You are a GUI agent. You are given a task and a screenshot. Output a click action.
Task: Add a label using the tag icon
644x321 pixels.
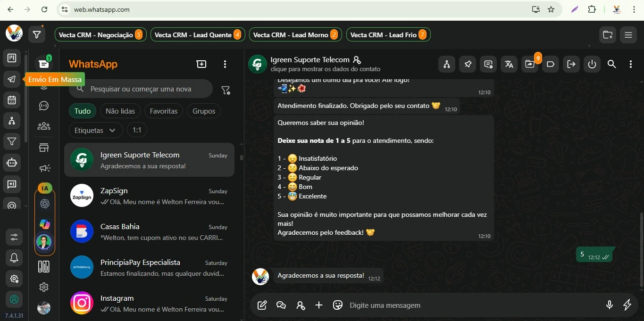pyautogui.click(x=551, y=64)
